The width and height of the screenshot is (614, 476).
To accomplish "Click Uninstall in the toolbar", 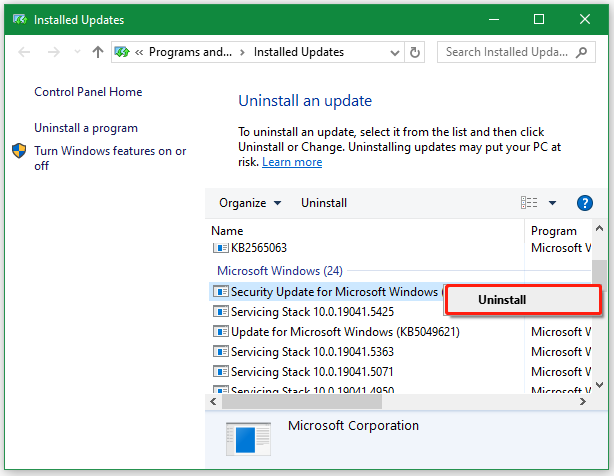I will tap(324, 203).
